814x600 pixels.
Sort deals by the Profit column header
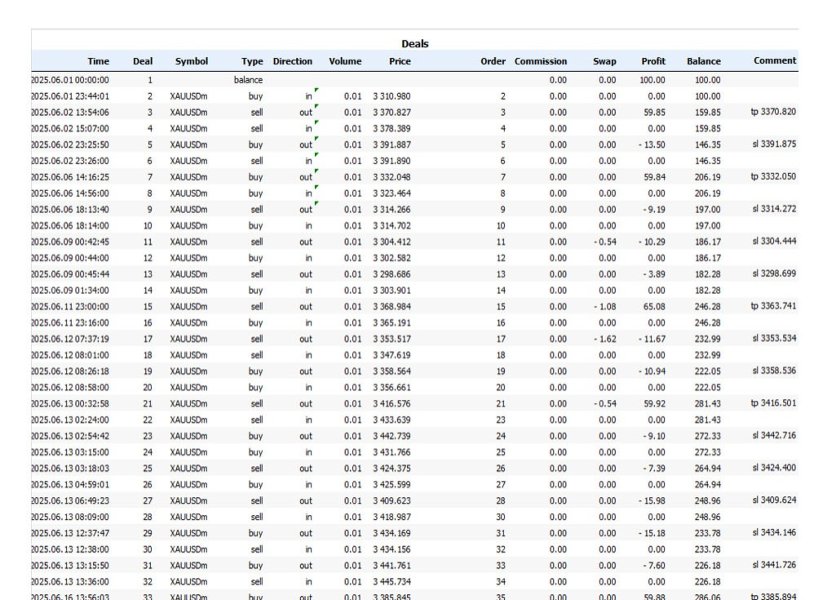653,61
